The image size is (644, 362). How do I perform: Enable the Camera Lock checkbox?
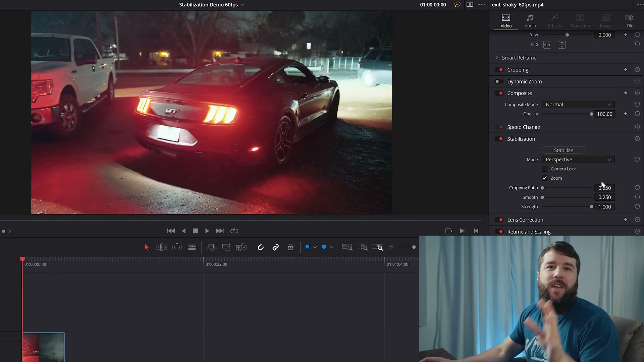(x=545, y=169)
